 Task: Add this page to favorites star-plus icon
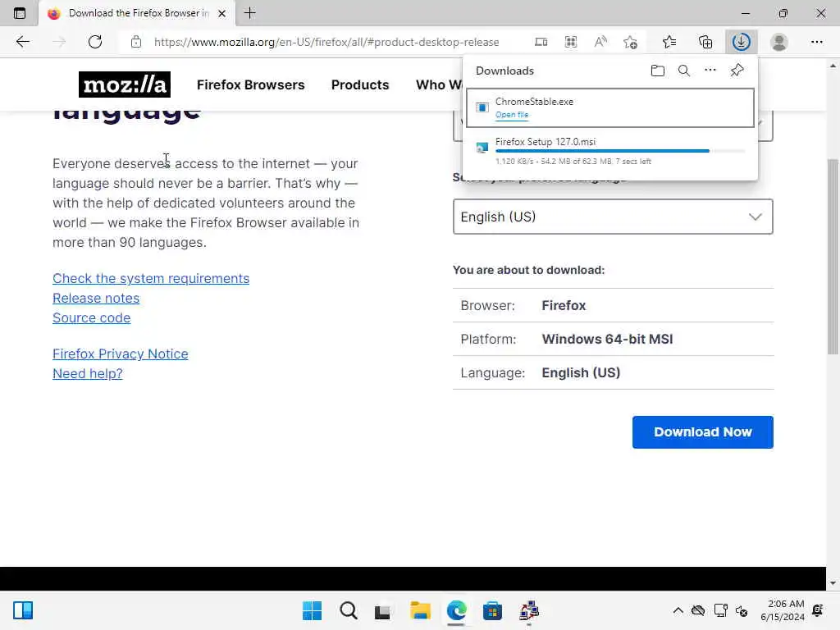[x=631, y=42]
